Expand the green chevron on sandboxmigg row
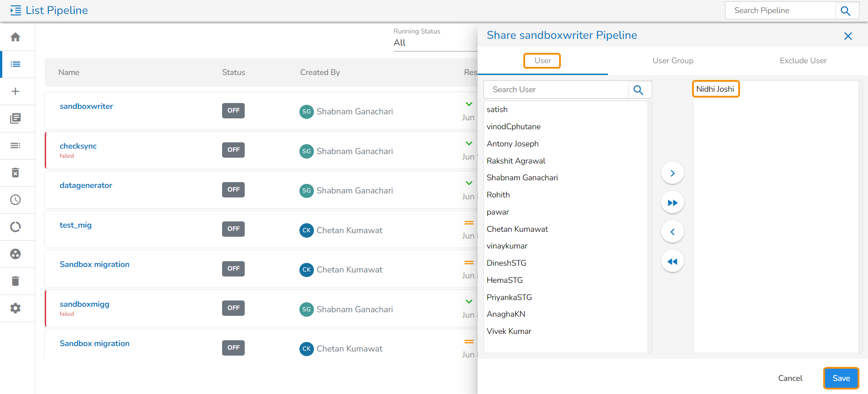This screenshot has width=868, height=394. click(469, 301)
